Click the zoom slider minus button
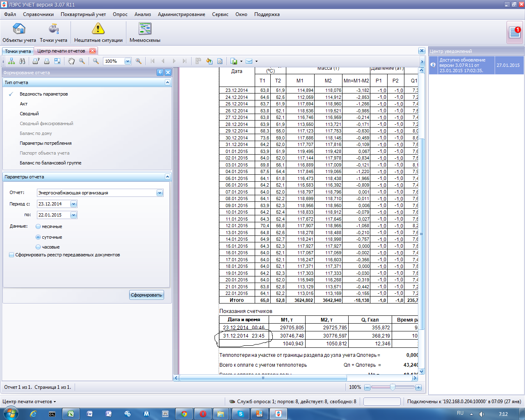This screenshot has width=525, height=420. pos(367,387)
